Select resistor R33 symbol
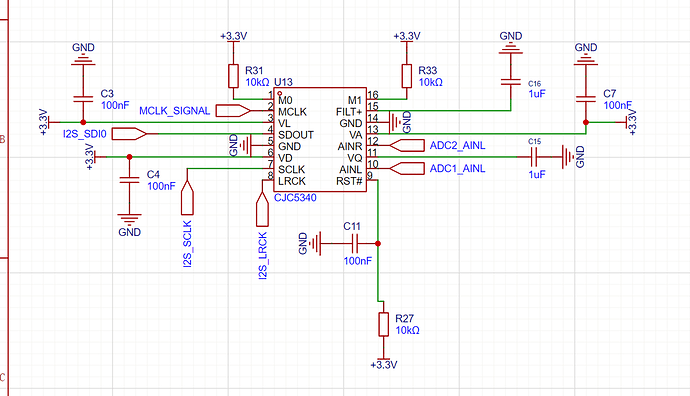The height and width of the screenshot is (396, 690). (407, 76)
